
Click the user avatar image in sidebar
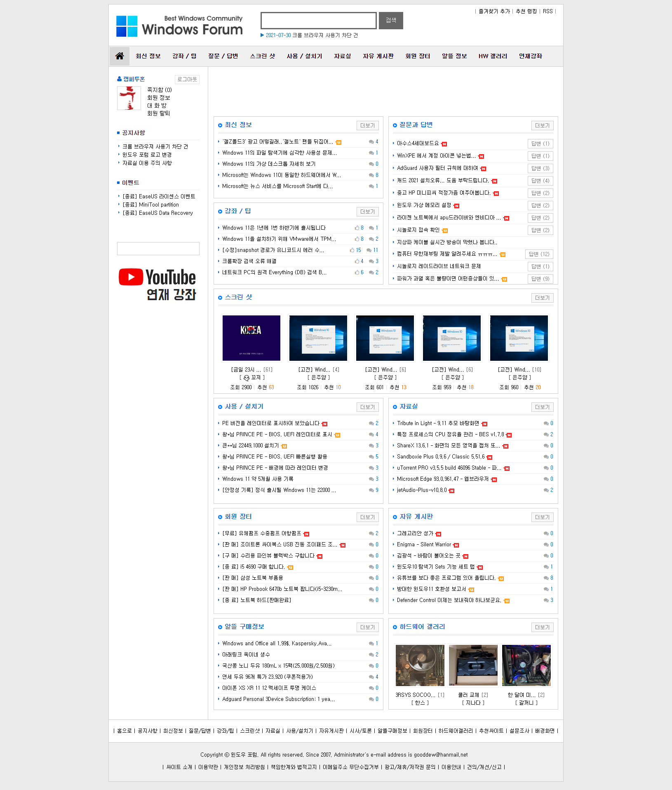point(129,98)
